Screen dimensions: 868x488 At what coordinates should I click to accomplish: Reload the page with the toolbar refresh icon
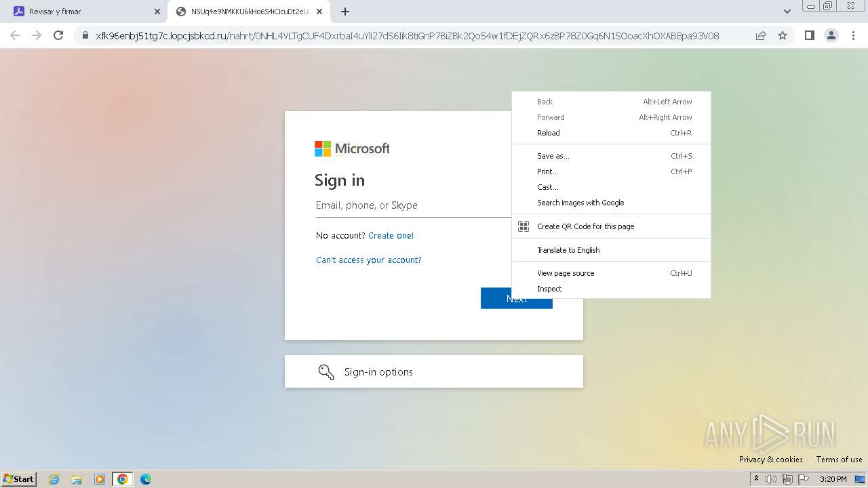pos(58,35)
